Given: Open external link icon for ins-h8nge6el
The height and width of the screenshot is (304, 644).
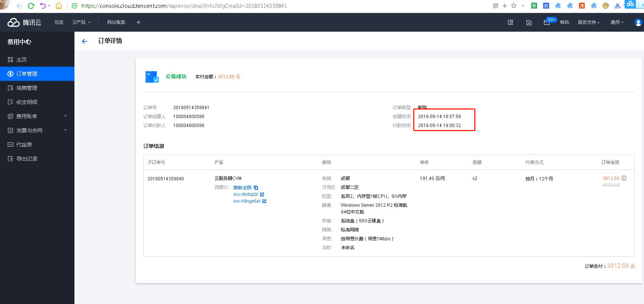Looking at the screenshot, I should click(x=264, y=201).
